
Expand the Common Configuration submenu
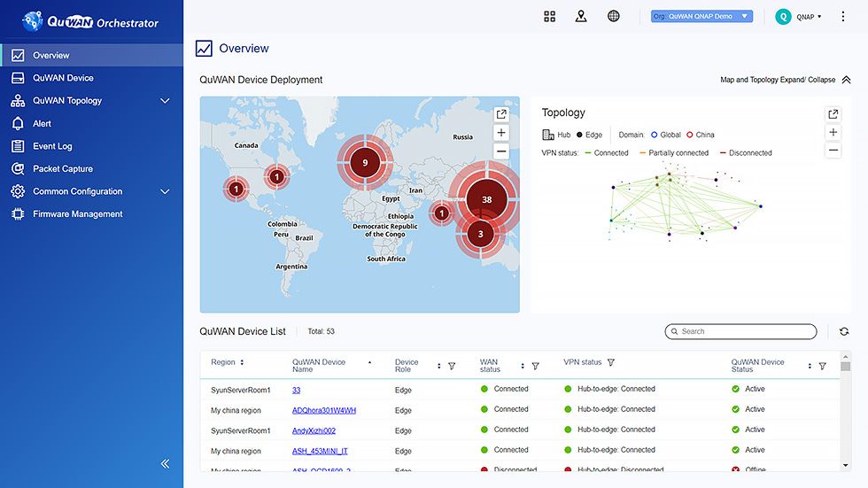pos(165,191)
